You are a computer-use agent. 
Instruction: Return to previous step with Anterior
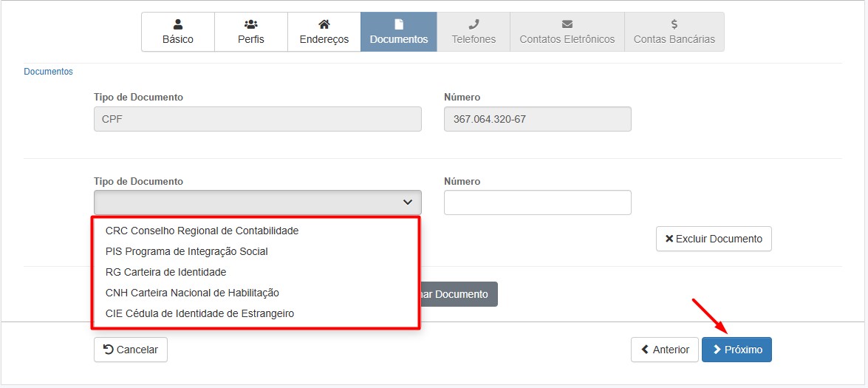(x=664, y=350)
